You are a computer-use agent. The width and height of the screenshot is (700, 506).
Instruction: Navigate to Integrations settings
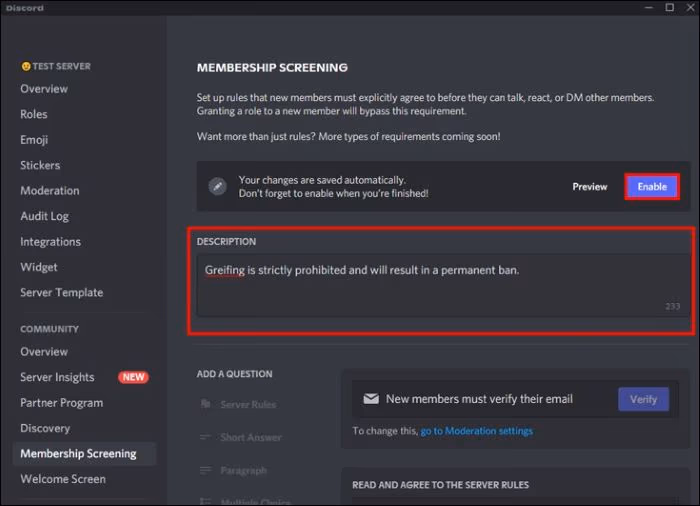(x=50, y=242)
